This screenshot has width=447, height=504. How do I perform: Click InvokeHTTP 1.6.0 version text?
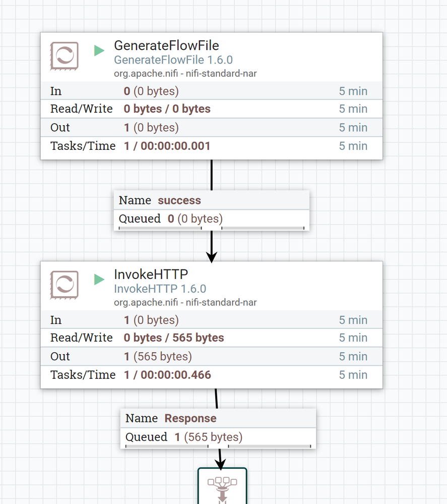click(160, 289)
